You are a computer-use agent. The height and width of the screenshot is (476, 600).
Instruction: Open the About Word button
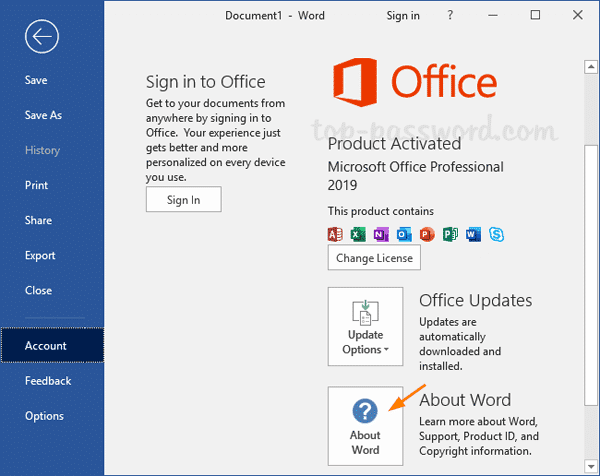[x=365, y=425]
